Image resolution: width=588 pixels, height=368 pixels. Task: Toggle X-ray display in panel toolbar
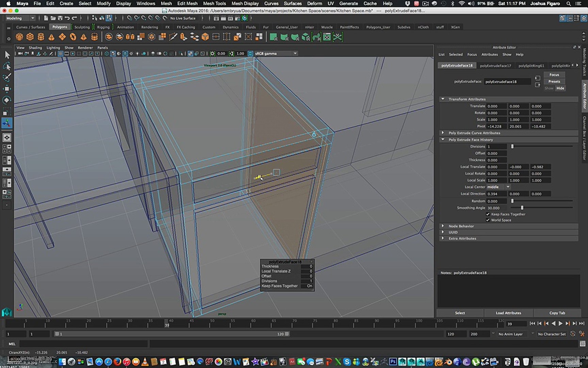(x=190, y=53)
